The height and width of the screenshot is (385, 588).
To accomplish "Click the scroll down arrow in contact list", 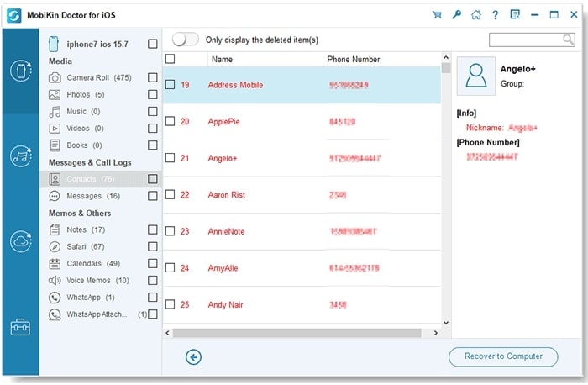I will tap(446, 323).
